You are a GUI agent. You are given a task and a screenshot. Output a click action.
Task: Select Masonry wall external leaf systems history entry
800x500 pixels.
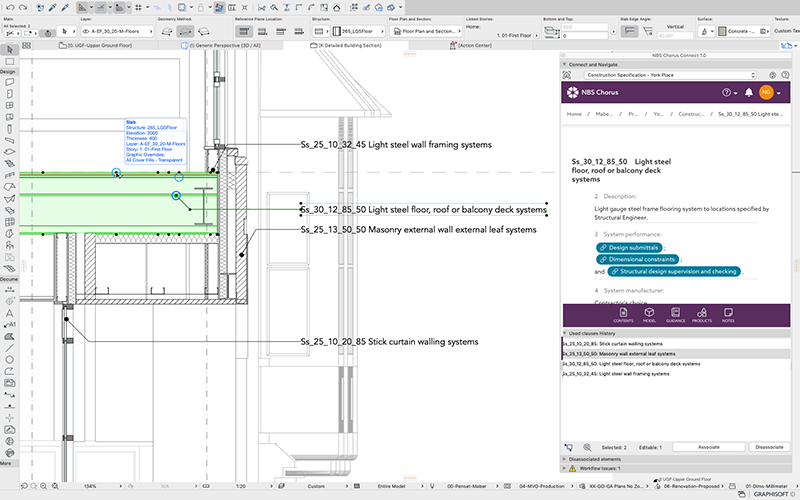[x=620, y=353]
